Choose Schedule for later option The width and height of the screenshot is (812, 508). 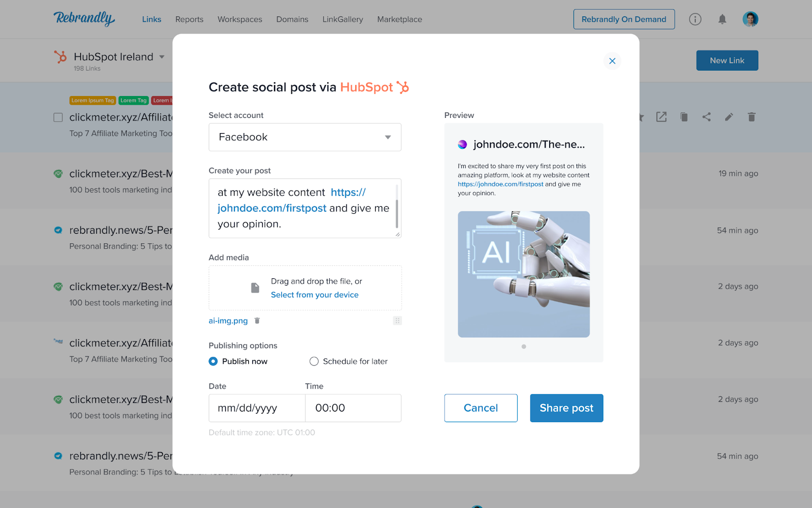(x=314, y=361)
